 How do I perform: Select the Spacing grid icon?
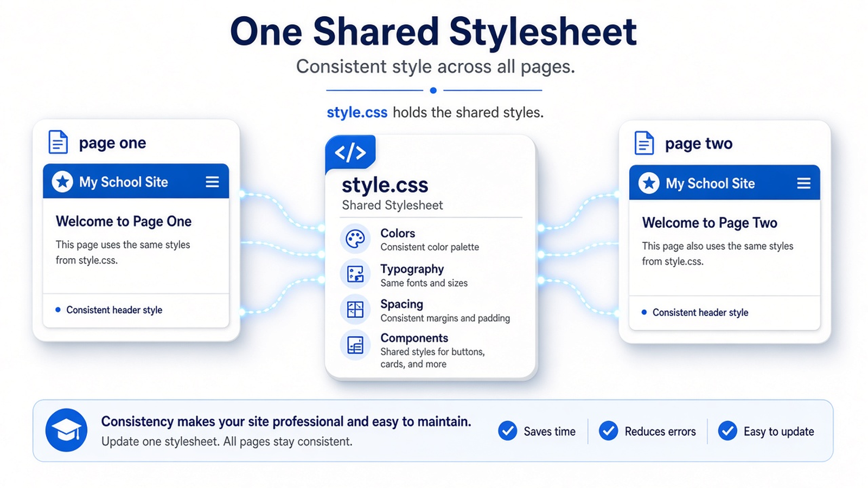pyautogui.click(x=355, y=310)
